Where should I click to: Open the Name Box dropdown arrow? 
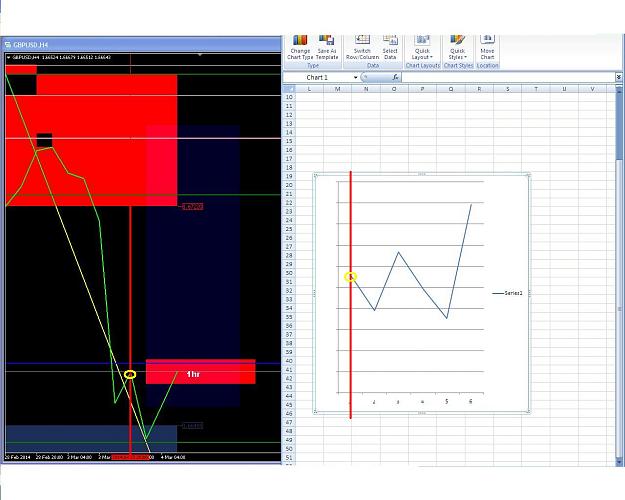[x=356, y=77]
